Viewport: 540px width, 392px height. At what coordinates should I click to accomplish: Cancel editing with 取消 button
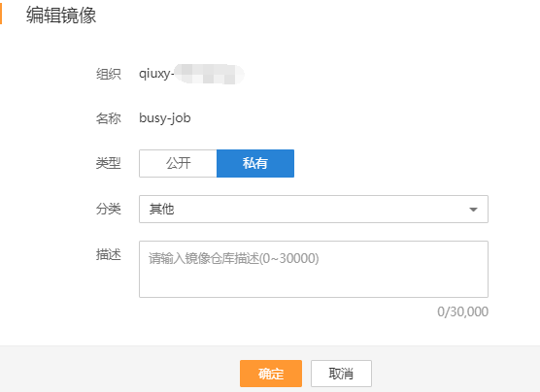coord(341,374)
